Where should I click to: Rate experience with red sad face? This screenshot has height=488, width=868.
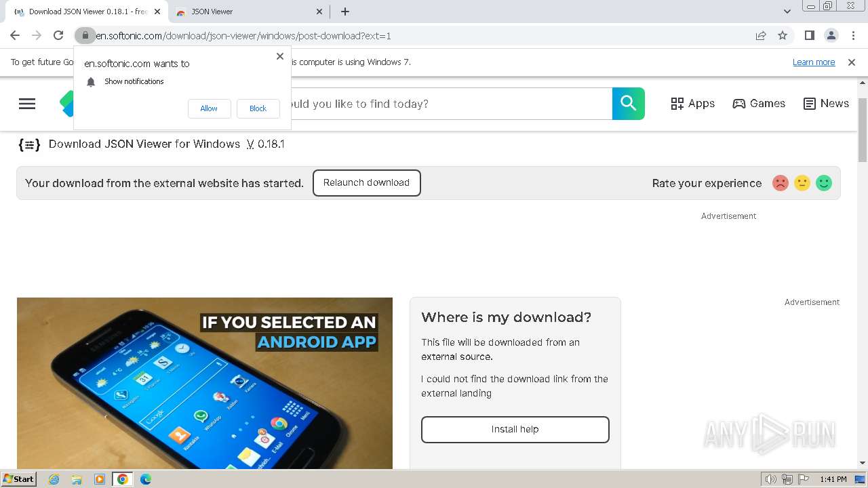(x=781, y=183)
